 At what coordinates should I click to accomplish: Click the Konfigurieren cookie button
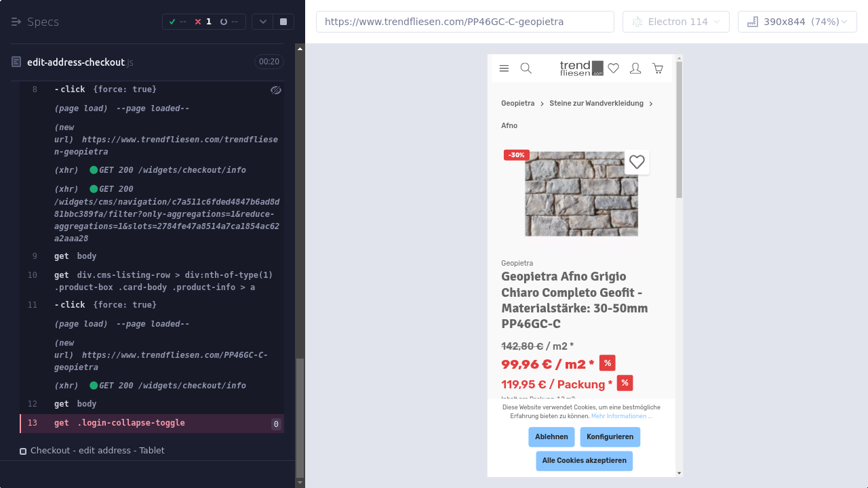[610, 437]
